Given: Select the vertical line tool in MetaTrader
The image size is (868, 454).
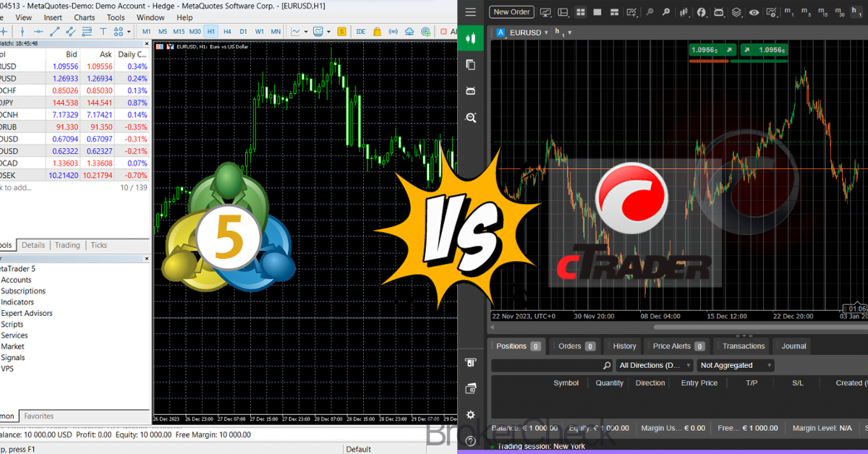Looking at the screenshot, I should (x=22, y=32).
